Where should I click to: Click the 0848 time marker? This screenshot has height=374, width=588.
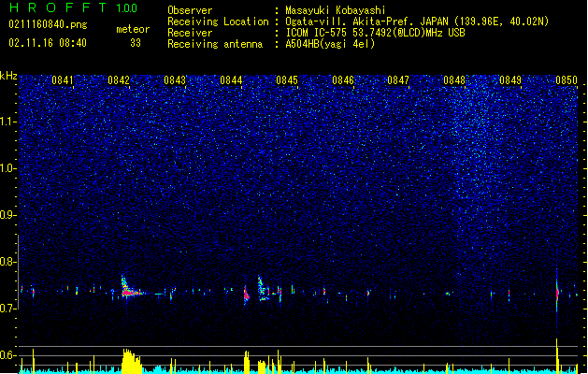click(x=454, y=80)
